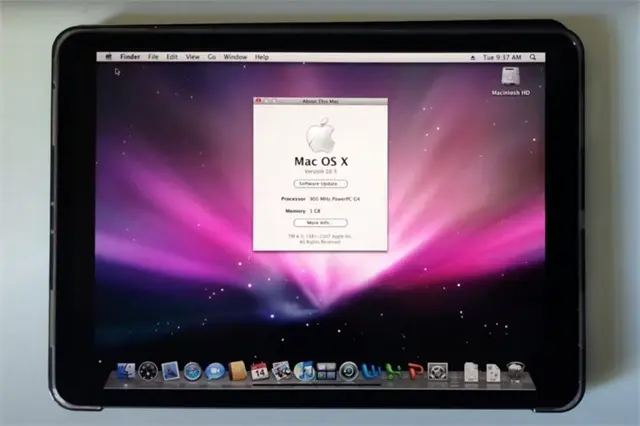This screenshot has height=426, width=640.
Task: Click the Apple logo in About window
Action: pyautogui.click(x=321, y=135)
